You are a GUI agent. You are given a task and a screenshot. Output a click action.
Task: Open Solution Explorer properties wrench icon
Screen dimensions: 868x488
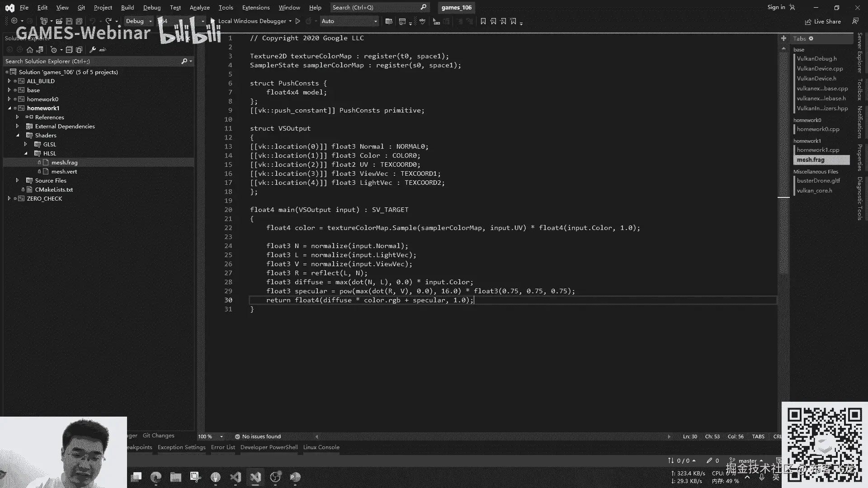click(92, 50)
